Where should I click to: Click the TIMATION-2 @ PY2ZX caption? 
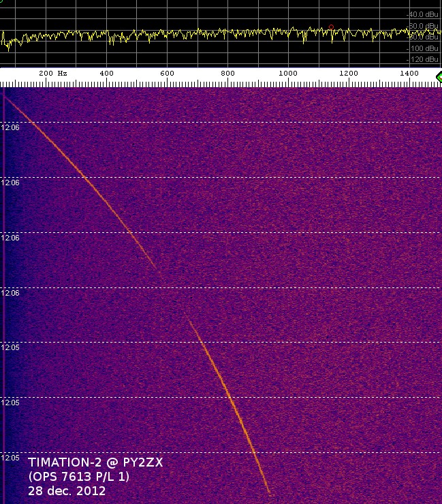(95, 463)
